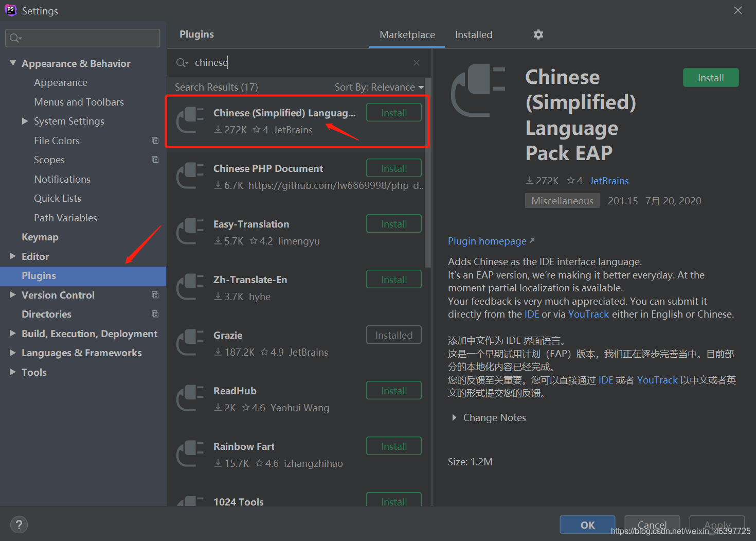
Task: Expand the Tools section
Action: (13, 372)
